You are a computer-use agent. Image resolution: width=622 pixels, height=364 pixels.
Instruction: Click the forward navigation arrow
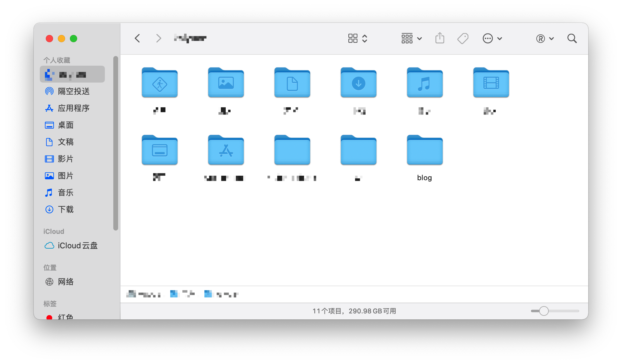click(x=159, y=38)
